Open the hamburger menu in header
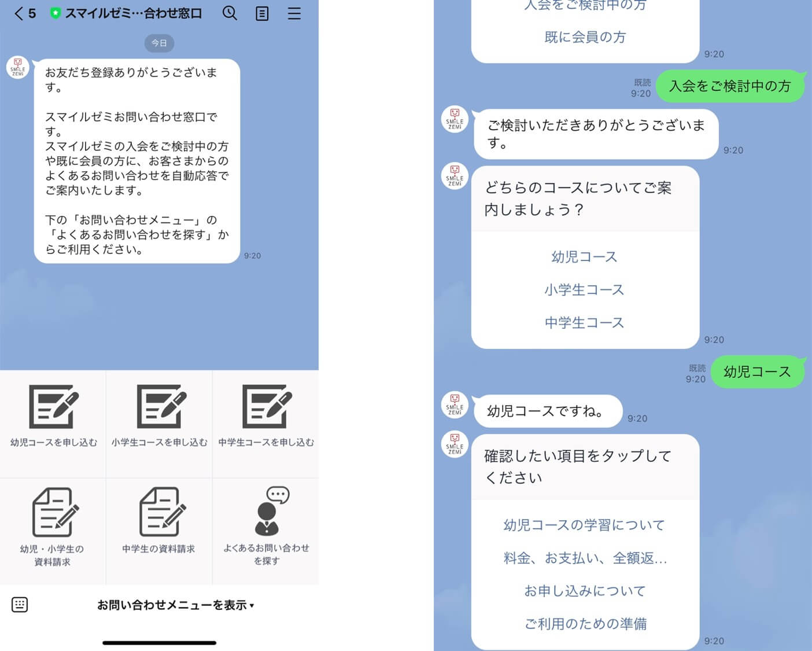Image resolution: width=812 pixels, height=651 pixels. (x=294, y=13)
